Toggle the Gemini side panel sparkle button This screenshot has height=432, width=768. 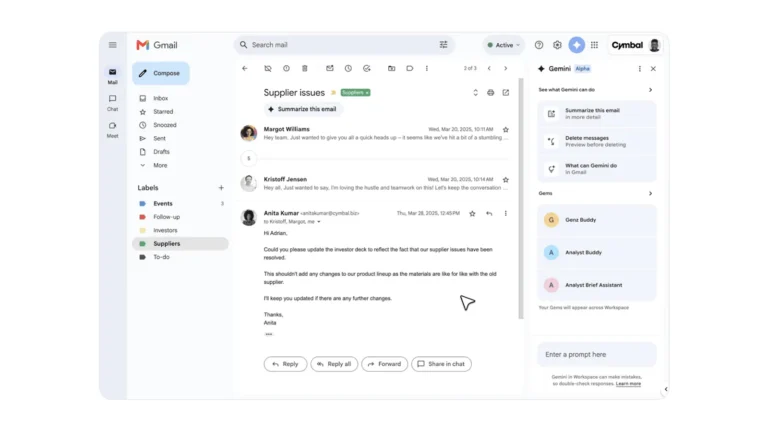576,45
